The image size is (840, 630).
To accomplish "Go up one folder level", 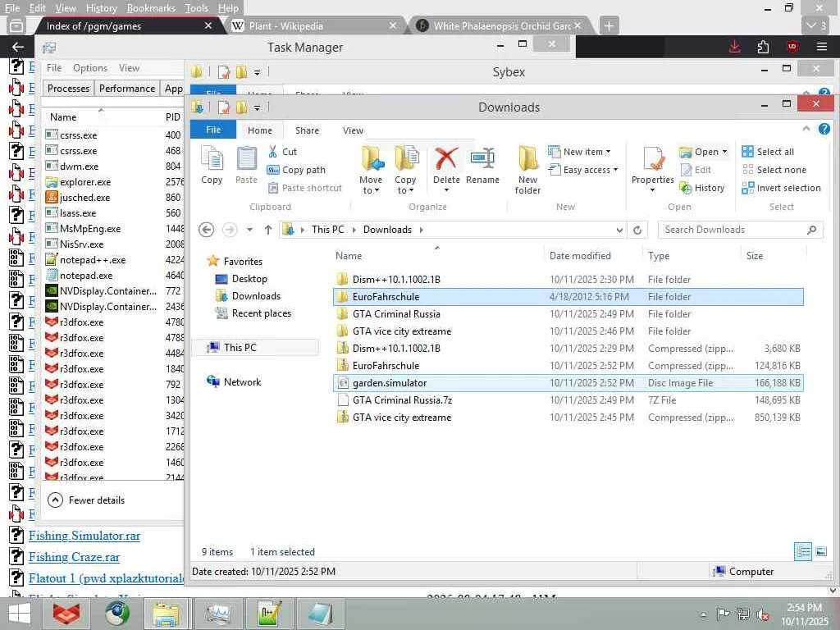I will tap(268, 230).
